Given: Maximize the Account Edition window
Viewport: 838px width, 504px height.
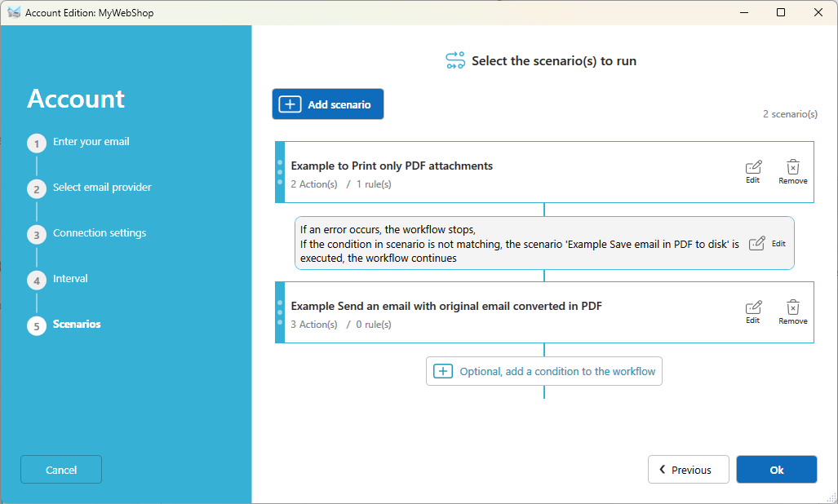Looking at the screenshot, I should [781, 12].
